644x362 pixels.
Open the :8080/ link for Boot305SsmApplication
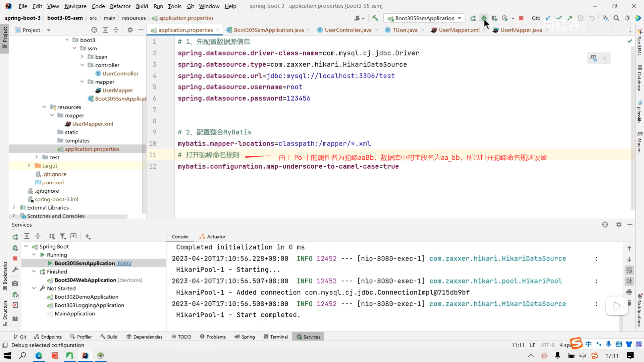point(124,263)
